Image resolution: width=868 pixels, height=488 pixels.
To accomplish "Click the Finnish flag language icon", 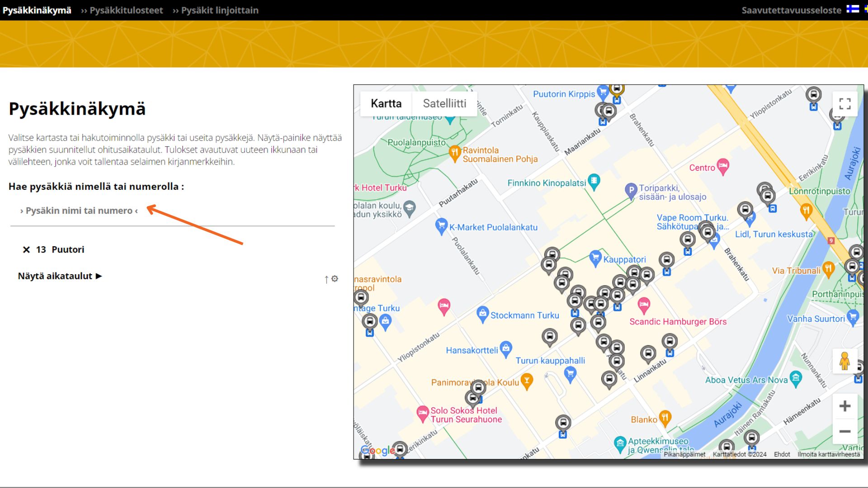I will 853,9.
